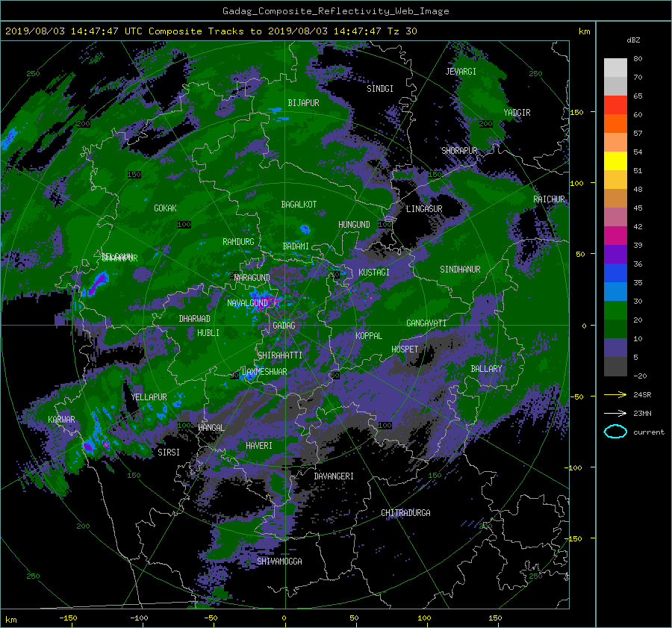This screenshot has width=672, height=628.
Task: Pick the light gray swatch below 80 dBZ
Action: click(x=615, y=68)
